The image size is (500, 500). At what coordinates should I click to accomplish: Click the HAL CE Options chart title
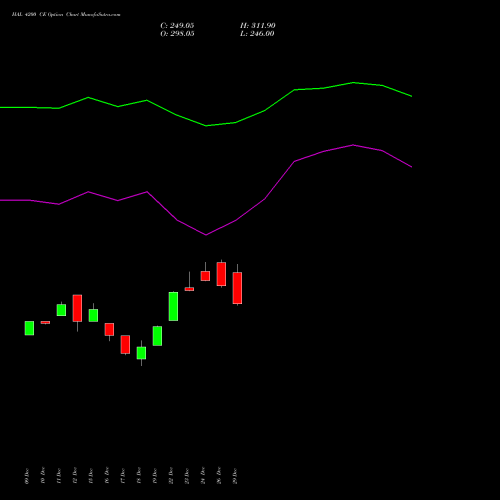[66, 15]
